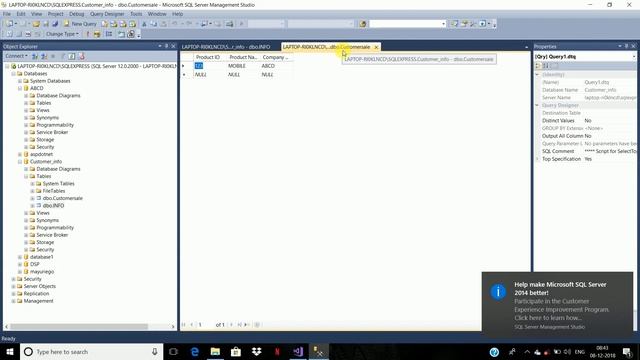Screen dimensions: 640x360
Task: Open the Edit menu
Action: click(x=21, y=14)
